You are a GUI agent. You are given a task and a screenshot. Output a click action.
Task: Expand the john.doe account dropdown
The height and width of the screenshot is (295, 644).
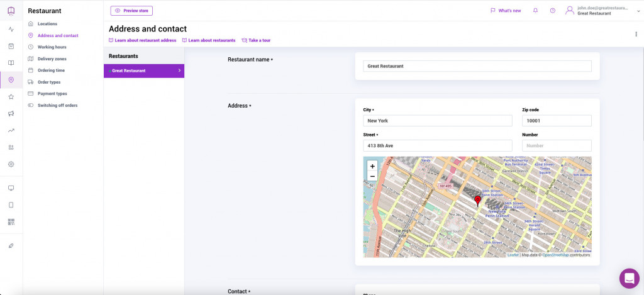[636, 11]
